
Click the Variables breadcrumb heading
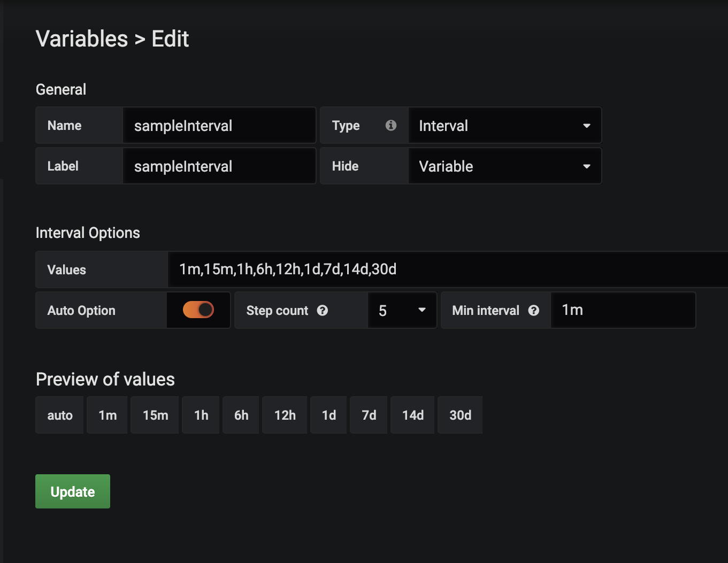(x=82, y=39)
